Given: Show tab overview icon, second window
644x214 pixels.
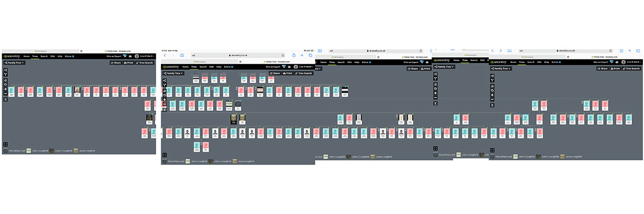Looking at the screenshot, I should point(310,55).
